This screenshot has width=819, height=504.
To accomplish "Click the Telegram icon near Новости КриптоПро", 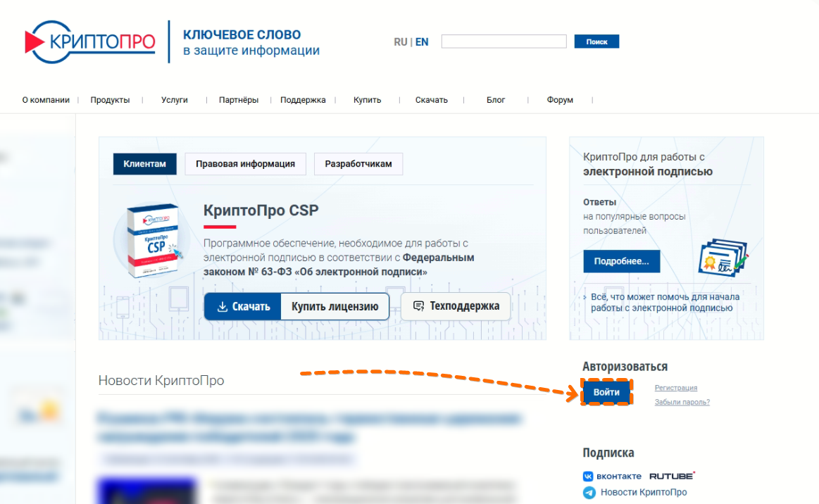I will click(x=589, y=493).
